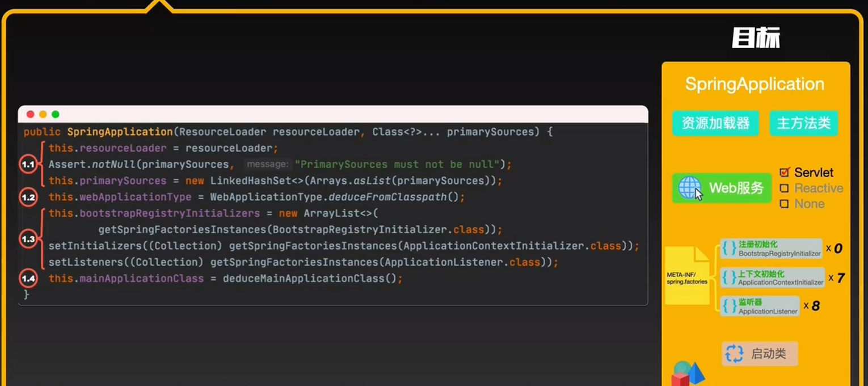
Task: Click the Web服务 button label
Action: point(736,188)
